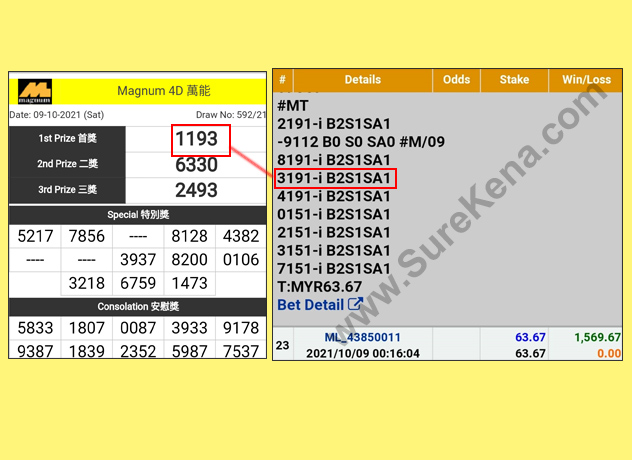Screen dimensions: 632x460
Task: Select consolation number 3933
Action: point(189,328)
